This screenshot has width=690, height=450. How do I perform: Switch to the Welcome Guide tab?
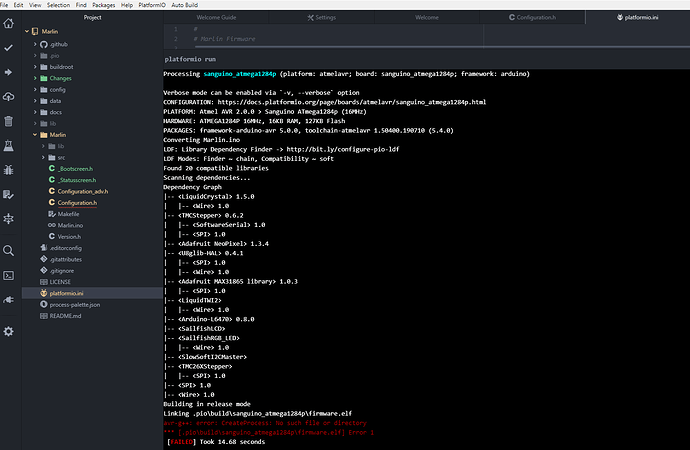(216, 18)
